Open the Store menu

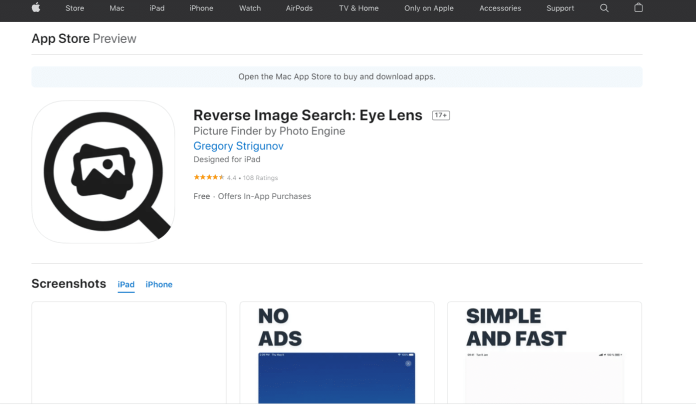75,8
